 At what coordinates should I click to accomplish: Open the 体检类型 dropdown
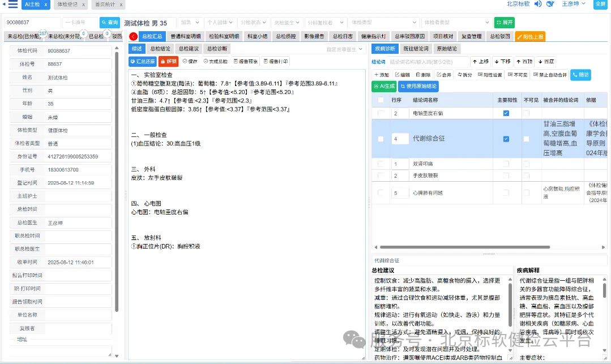tap(384, 22)
